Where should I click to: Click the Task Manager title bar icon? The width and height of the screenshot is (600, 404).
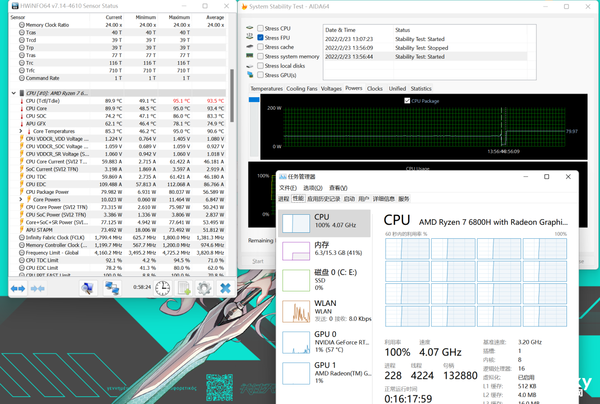(x=282, y=176)
